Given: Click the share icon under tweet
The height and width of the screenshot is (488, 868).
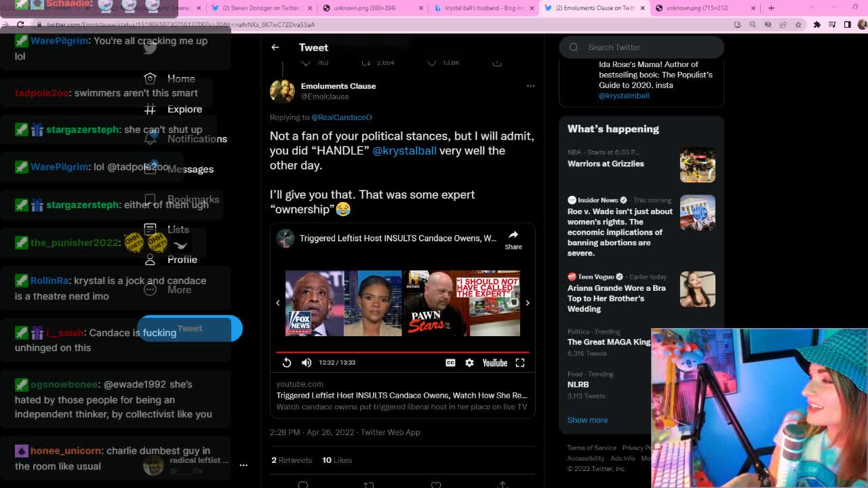Looking at the screenshot, I should (x=502, y=484).
